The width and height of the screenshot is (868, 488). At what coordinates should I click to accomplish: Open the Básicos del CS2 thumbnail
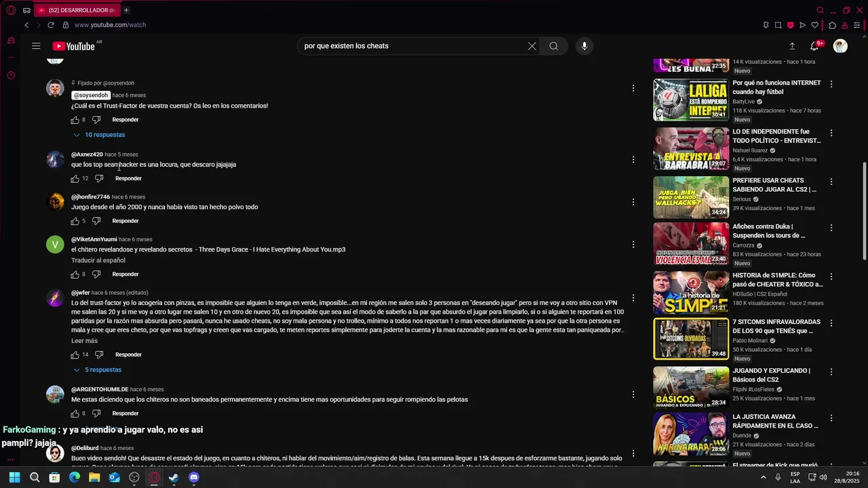coord(691,387)
